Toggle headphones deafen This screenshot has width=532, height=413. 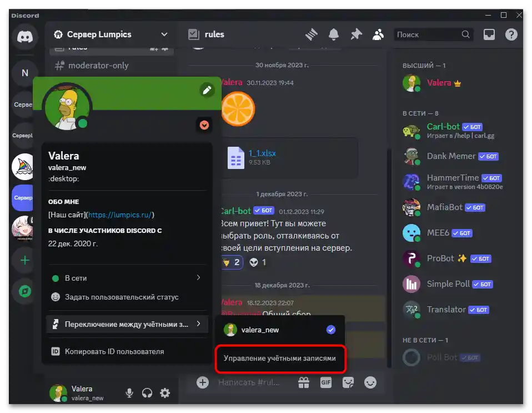[147, 393]
